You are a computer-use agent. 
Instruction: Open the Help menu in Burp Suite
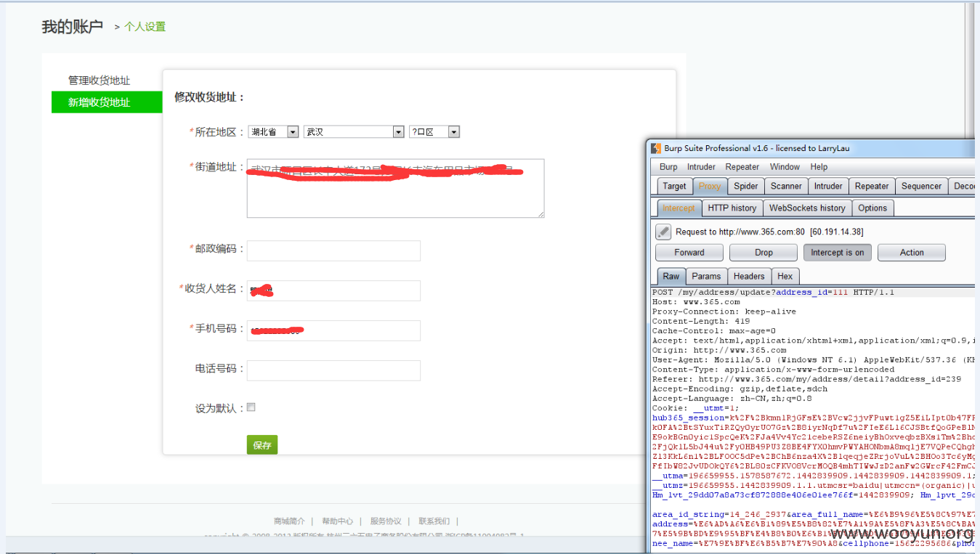(x=819, y=167)
